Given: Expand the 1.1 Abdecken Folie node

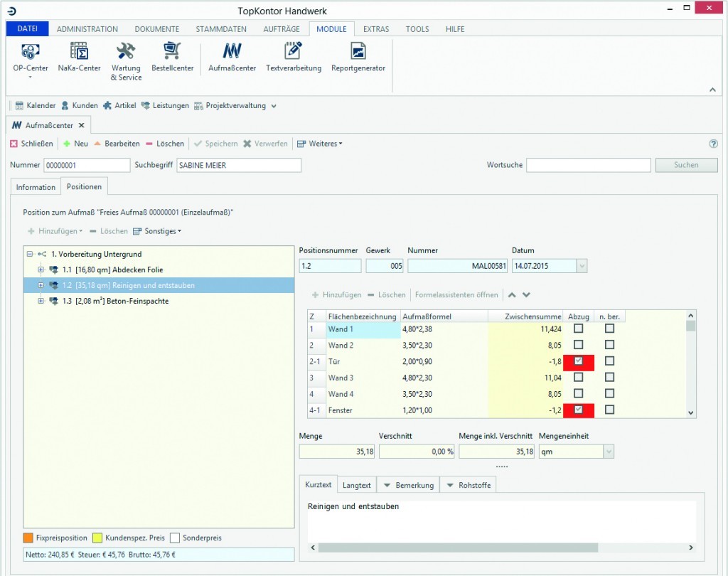Looking at the screenshot, I should (41, 270).
